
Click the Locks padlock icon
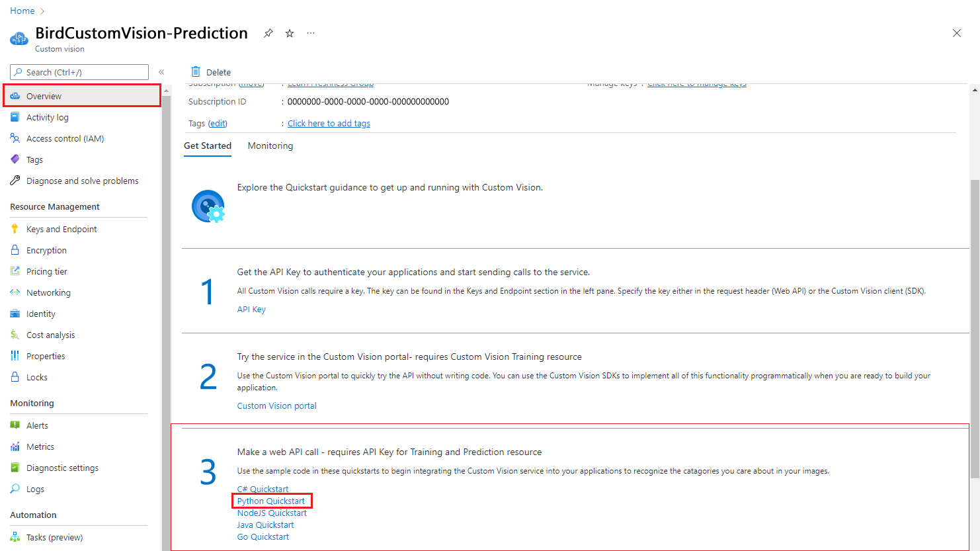point(15,377)
